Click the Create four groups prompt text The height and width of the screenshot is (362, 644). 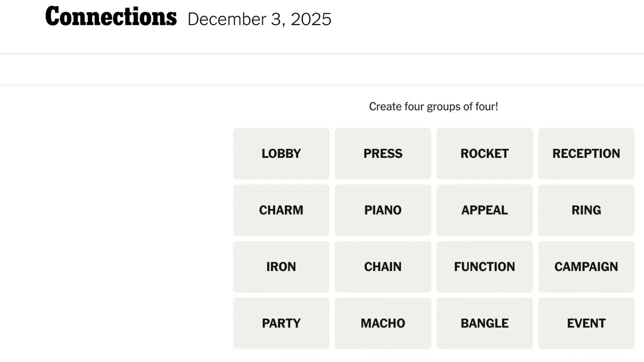click(x=434, y=107)
